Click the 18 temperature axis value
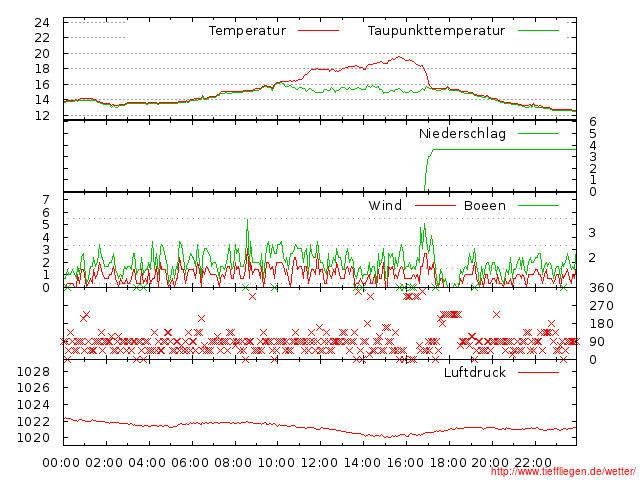Image resolution: width=640 pixels, height=480 pixels. pyautogui.click(x=42, y=69)
